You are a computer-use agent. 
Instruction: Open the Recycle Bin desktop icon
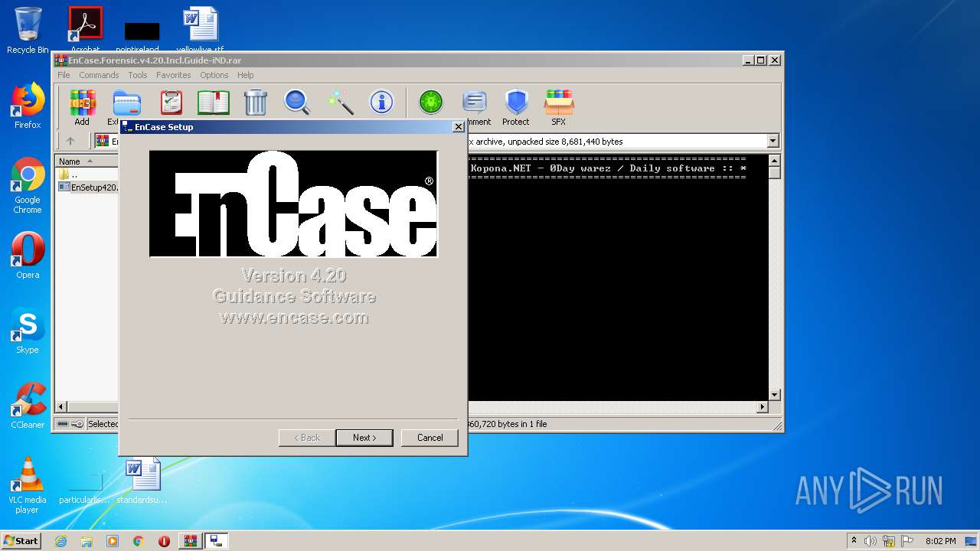pyautogui.click(x=28, y=31)
